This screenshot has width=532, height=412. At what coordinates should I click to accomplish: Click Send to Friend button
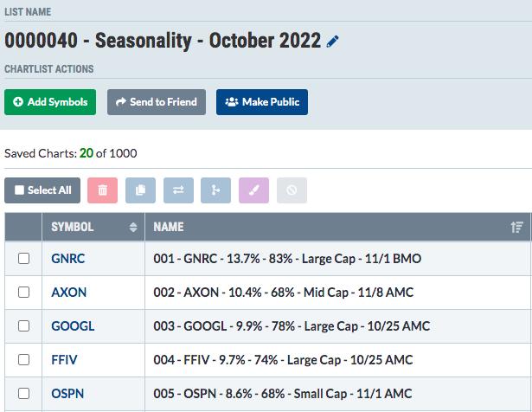tap(157, 102)
